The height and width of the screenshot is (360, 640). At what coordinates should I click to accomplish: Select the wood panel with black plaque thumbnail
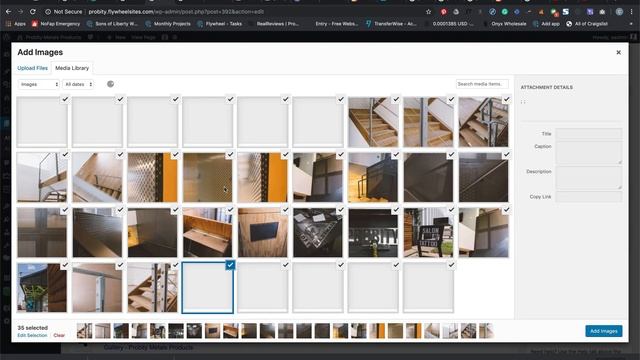click(262, 233)
